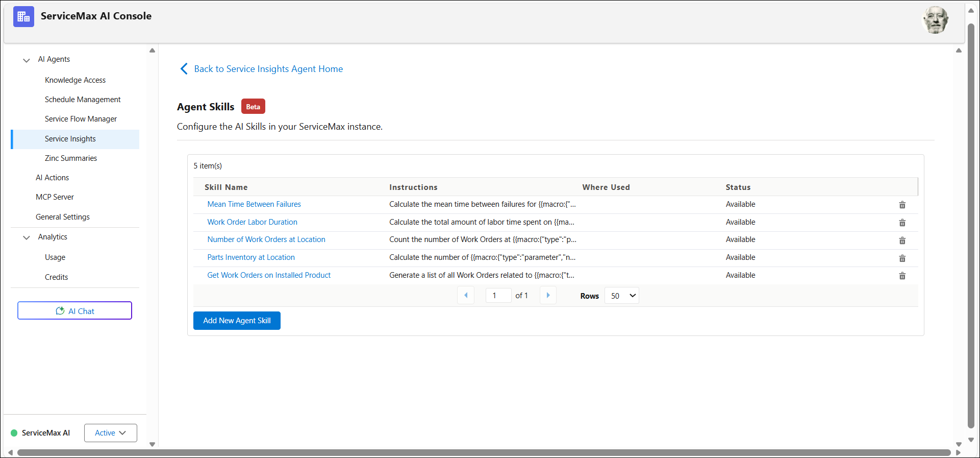Click the Skill Name column header
The width and height of the screenshot is (980, 458).
[226, 187]
